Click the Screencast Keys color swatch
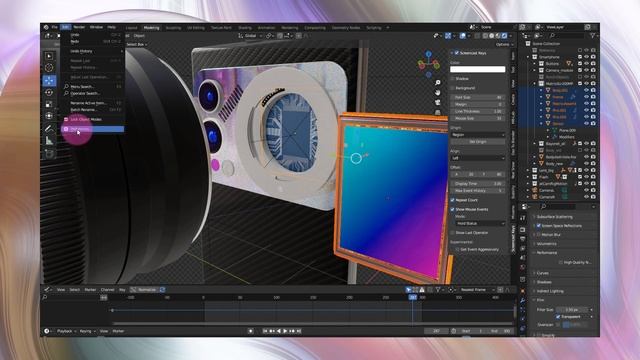 [x=478, y=69]
